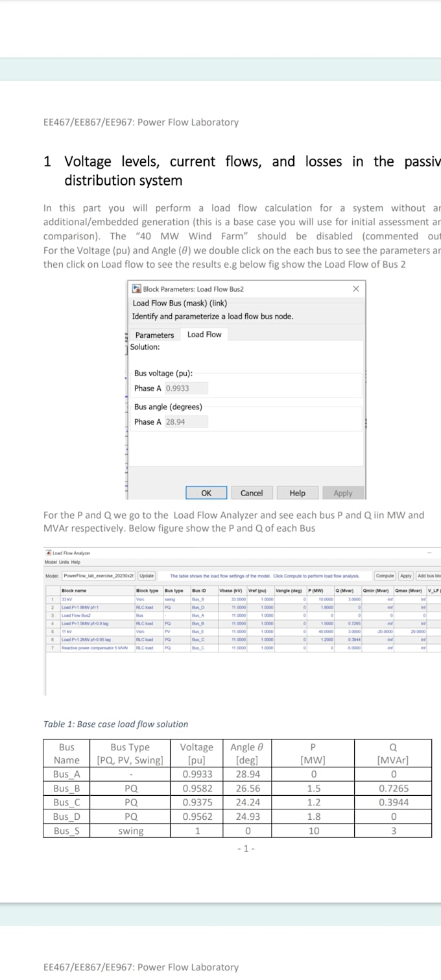Click the section 1 heading about voltage levels

[242, 171]
